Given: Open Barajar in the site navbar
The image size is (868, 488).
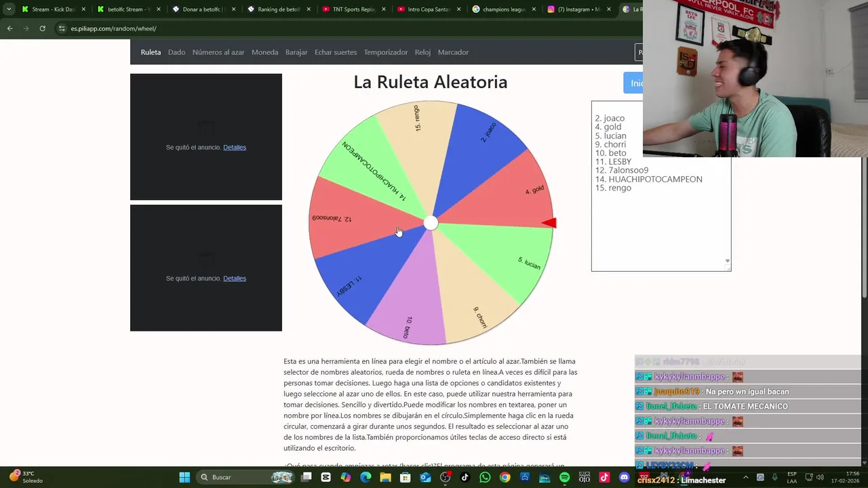Looking at the screenshot, I should coord(296,52).
